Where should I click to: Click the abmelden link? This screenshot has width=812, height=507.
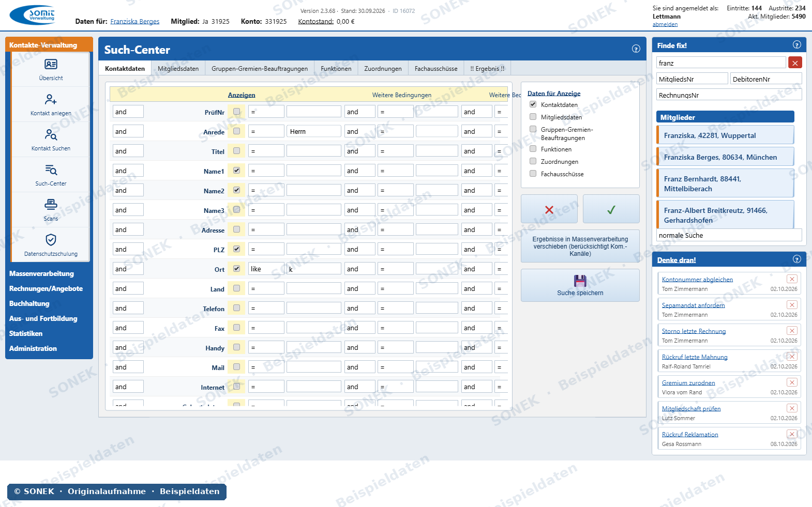coord(665,24)
